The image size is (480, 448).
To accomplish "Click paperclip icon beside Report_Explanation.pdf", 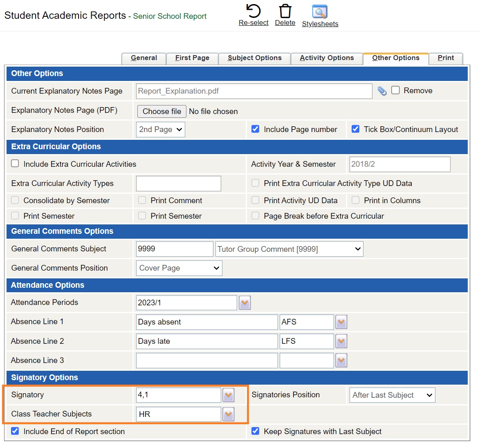I will point(382,91).
